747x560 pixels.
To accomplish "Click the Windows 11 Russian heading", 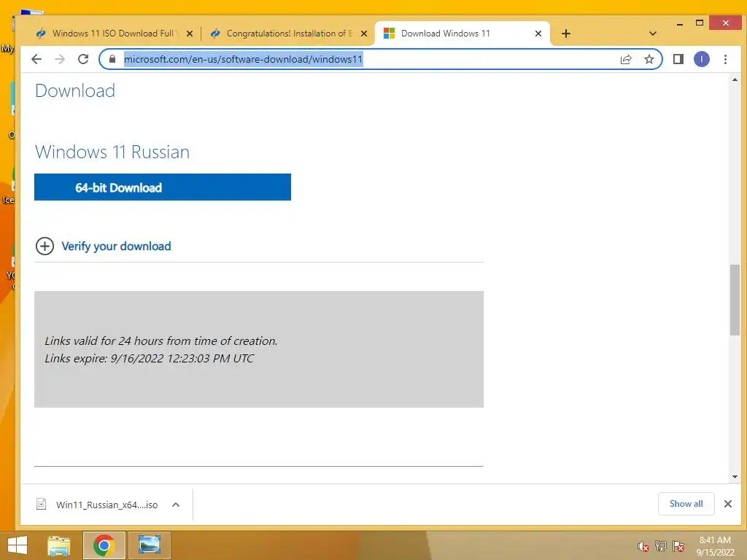I will [112, 152].
